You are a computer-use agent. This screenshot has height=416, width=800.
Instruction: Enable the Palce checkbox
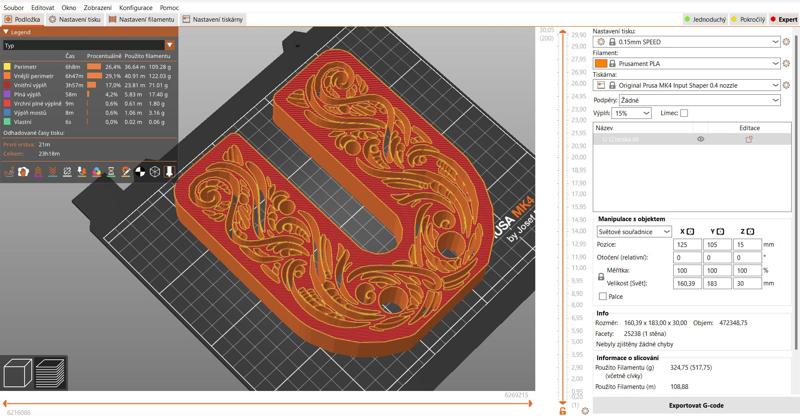click(602, 296)
